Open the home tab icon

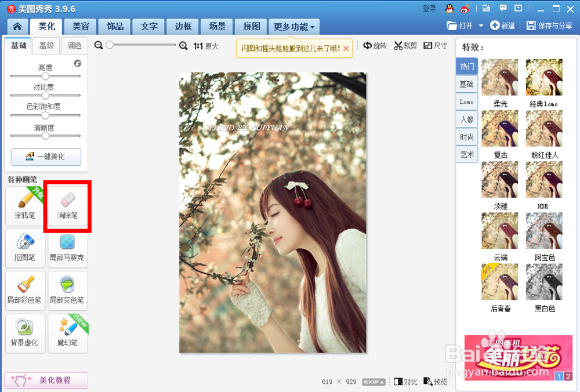pyautogui.click(x=17, y=26)
